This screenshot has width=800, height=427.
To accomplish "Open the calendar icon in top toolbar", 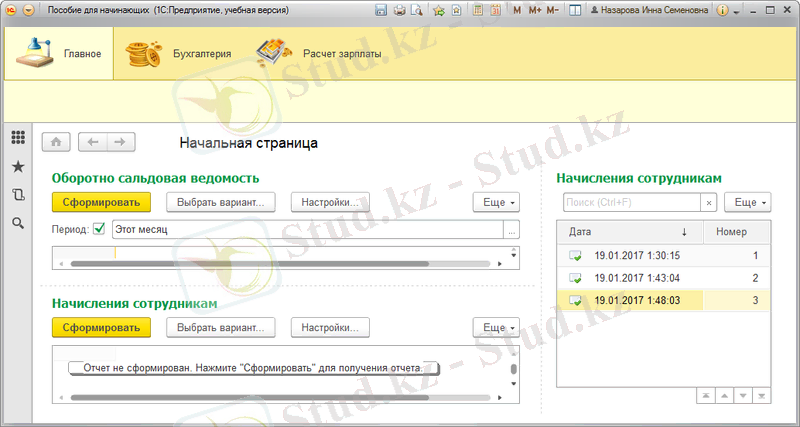I will [x=495, y=10].
